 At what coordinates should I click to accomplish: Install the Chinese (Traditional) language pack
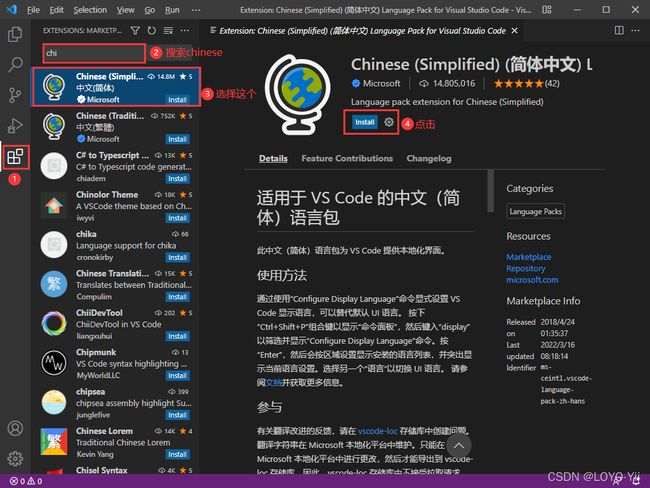pyautogui.click(x=177, y=139)
